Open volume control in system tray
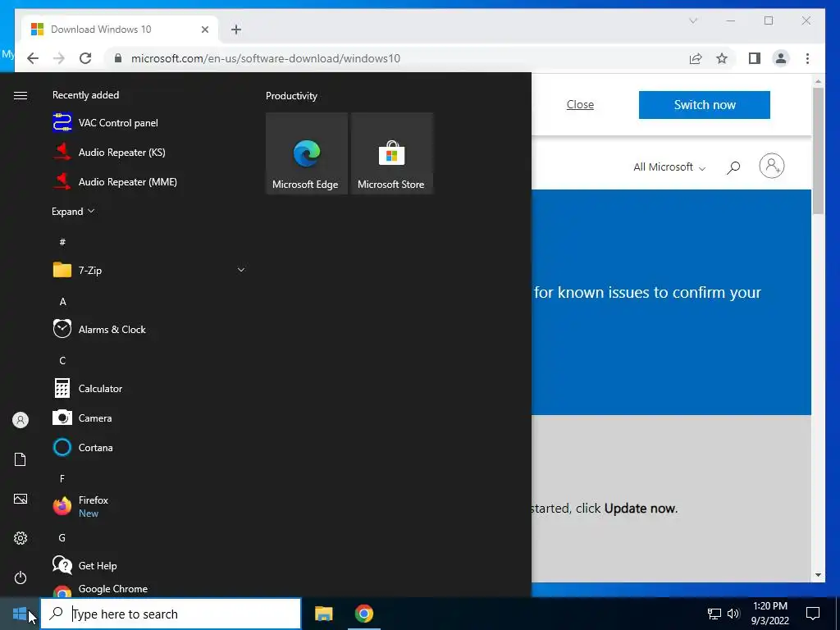 pos(733,614)
